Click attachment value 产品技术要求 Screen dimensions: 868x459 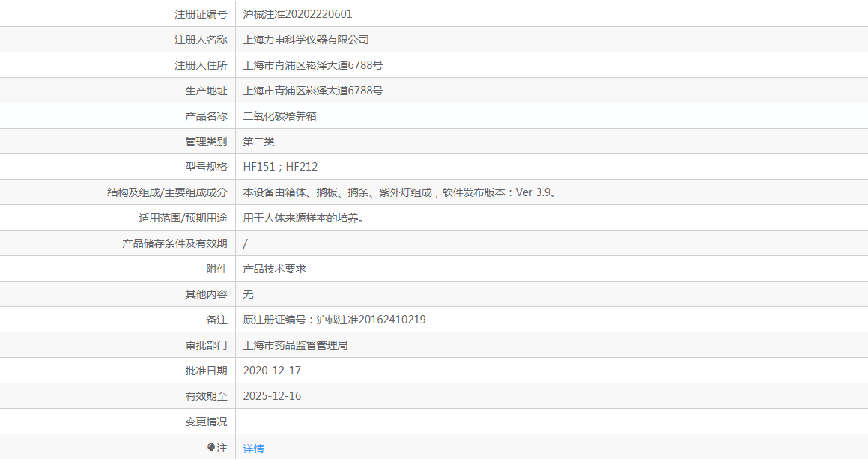[x=275, y=269]
